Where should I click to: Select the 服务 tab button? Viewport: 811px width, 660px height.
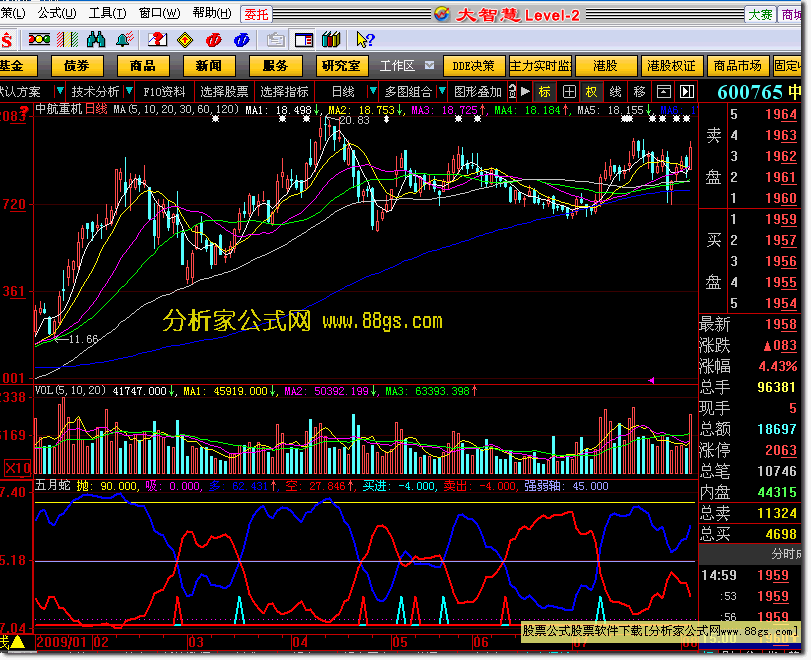[275, 66]
